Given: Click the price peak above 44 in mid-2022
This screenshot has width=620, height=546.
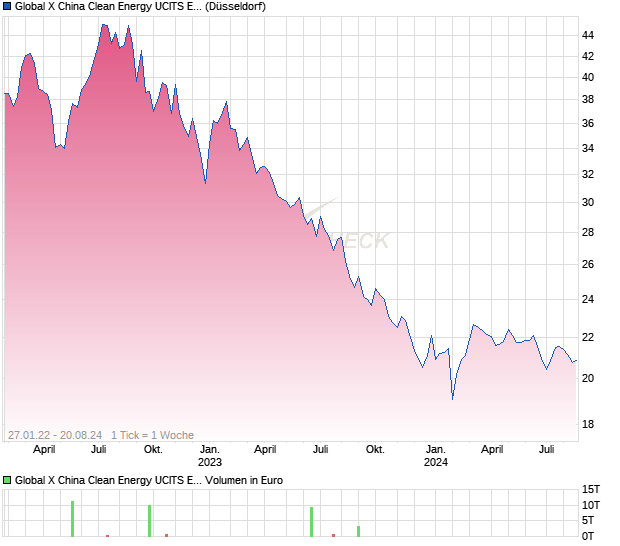Looking at the screenshot, I should click(x=103, y=25).
